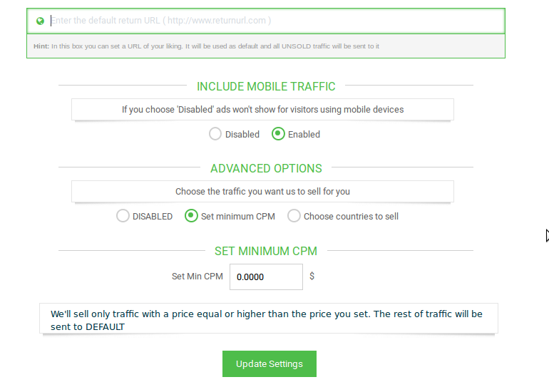Select Choose countries to sell option

[x=294, y=216]
